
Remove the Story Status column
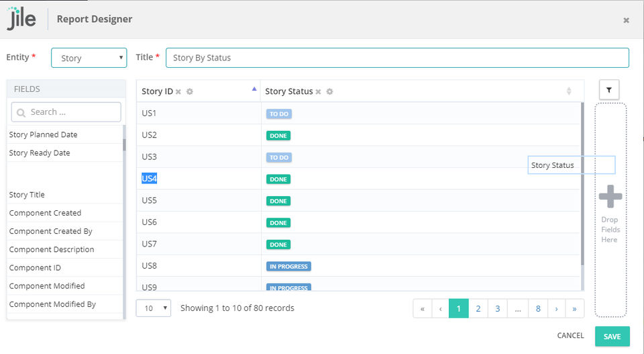(x=319, y=92)
